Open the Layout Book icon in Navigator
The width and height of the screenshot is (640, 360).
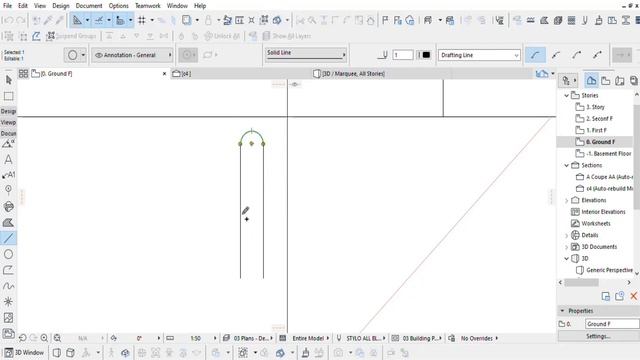620,81
